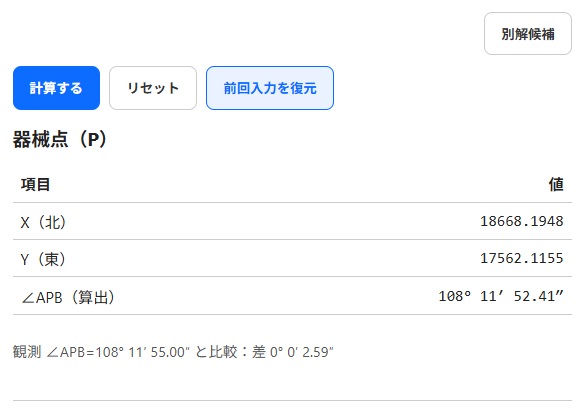Click the リセット button
Image resolution: width=584 pixels, height=408 pixels.
153,88
